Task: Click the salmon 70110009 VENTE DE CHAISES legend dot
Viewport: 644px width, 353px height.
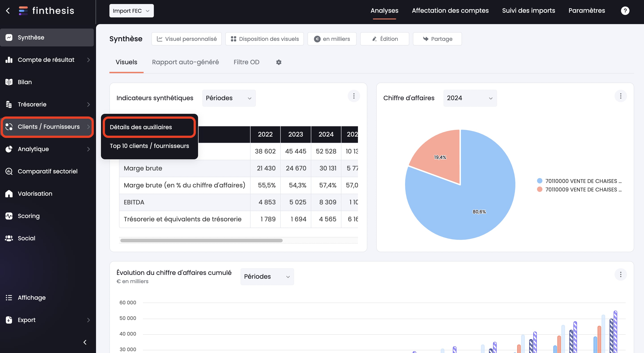Action: point(540,189)
